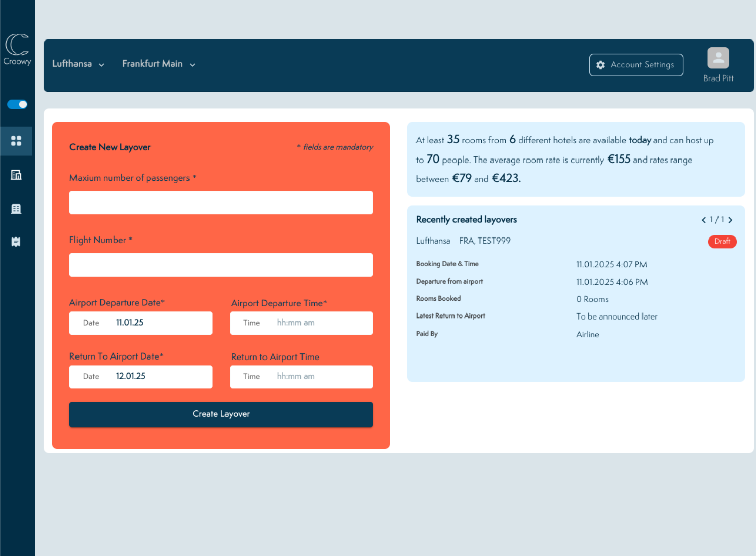
Task: Change the Return To Airport Date showing 12.01.25
Action: (x=141, y=377)
